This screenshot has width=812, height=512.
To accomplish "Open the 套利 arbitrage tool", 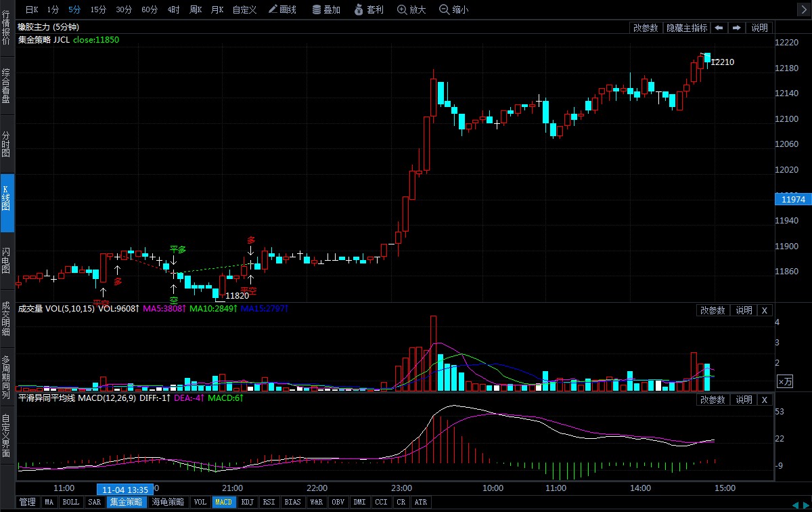I will click(x=369, y=9).
